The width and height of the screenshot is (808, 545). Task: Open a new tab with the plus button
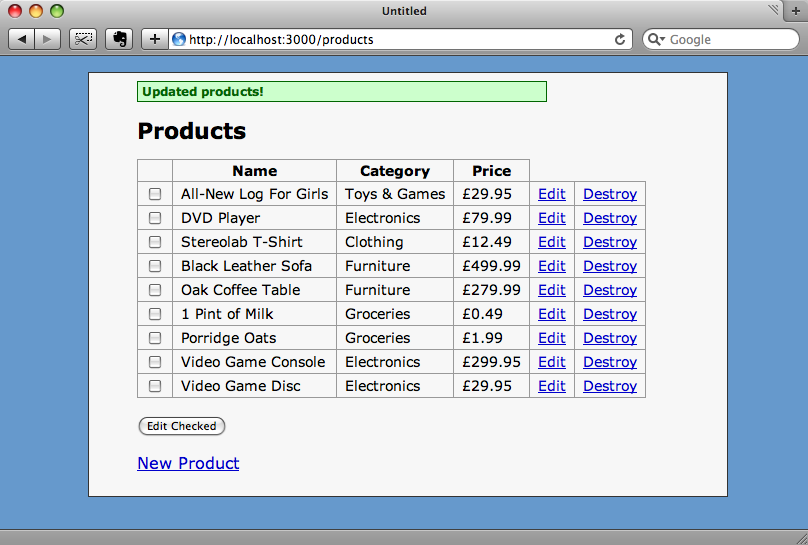[x=796, y=11]
